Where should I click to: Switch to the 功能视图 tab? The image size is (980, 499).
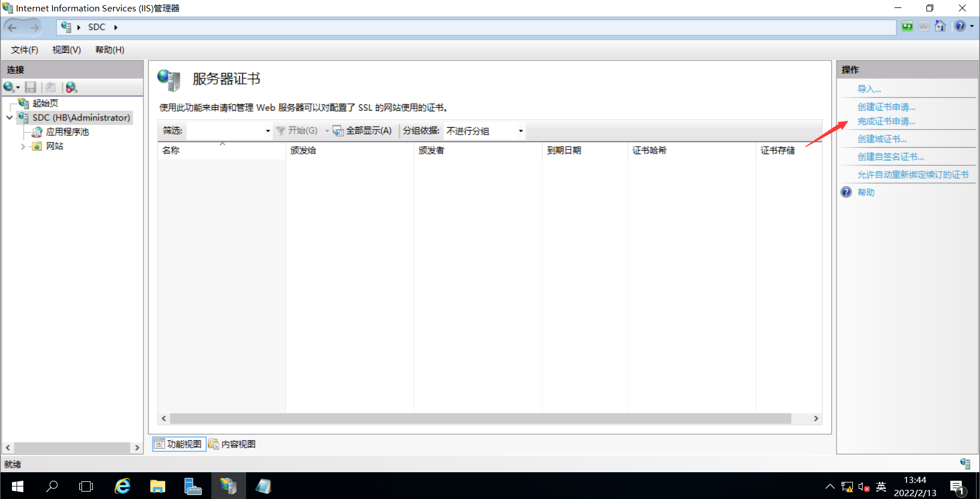click(x=179, y=444)
